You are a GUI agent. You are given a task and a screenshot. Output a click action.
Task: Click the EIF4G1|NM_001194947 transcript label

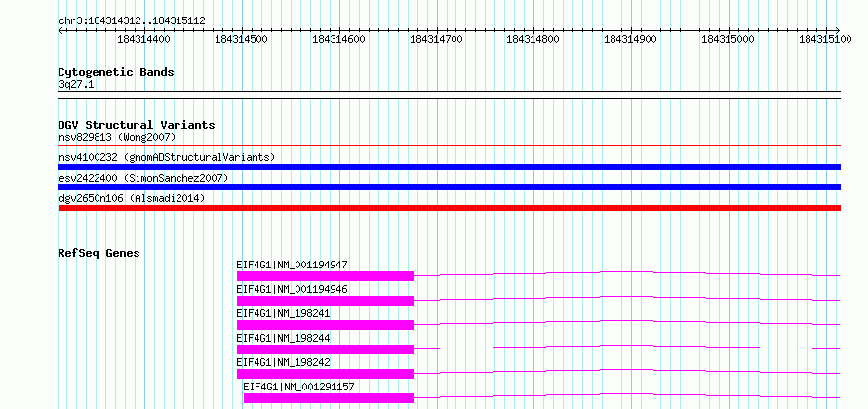point(292,265)
